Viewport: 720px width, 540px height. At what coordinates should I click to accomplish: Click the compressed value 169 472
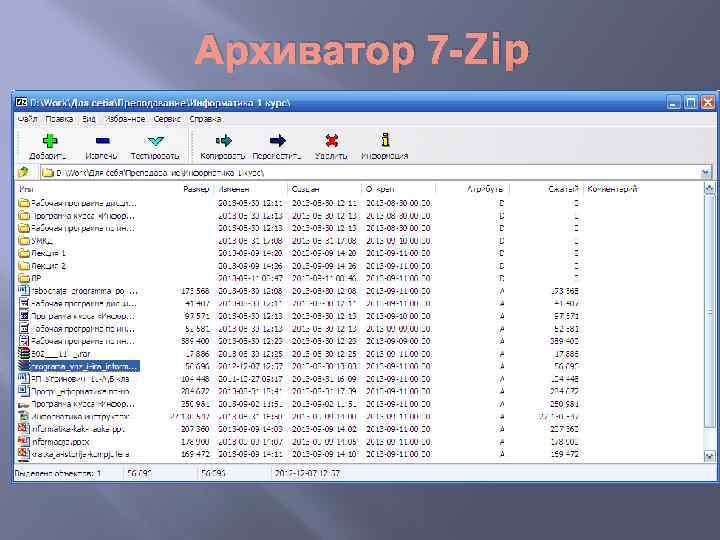click(x=564, y=454)
